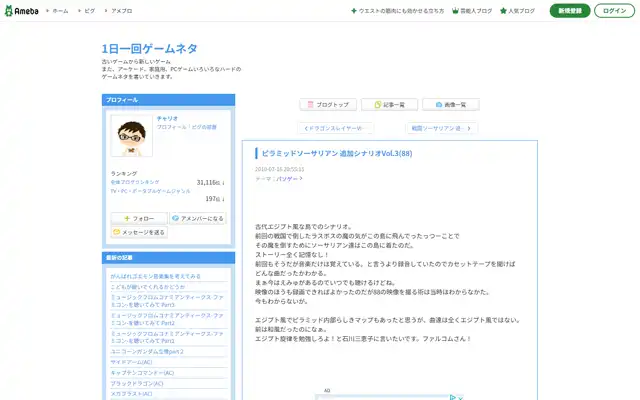The height and width of the screenshot is (400, 640).
Task: Open recent article がんばれゴエモン音楽集を考えてみる
Action: coord(155,276)
